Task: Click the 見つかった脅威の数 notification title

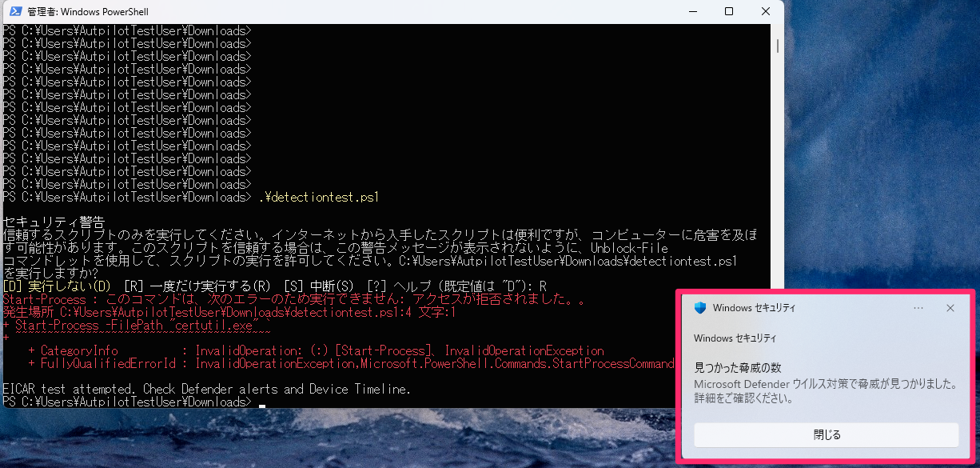Action: click(x=737, y=368)
